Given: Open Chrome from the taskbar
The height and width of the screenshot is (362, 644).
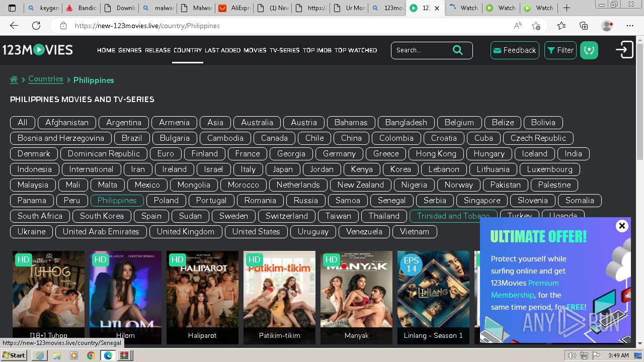Looking at the screenshot, I should (x=91, y=355).
